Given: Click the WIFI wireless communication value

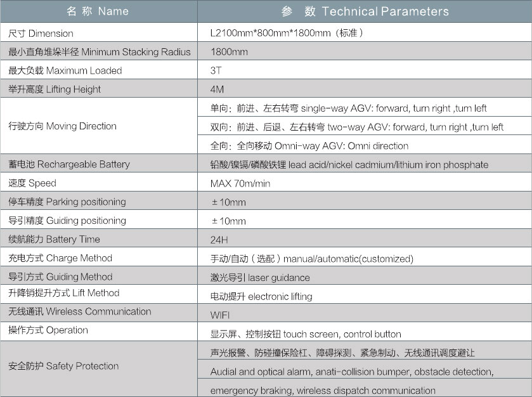Looking at the screenshot, I should pyautogui.click(x=220, y=315).
